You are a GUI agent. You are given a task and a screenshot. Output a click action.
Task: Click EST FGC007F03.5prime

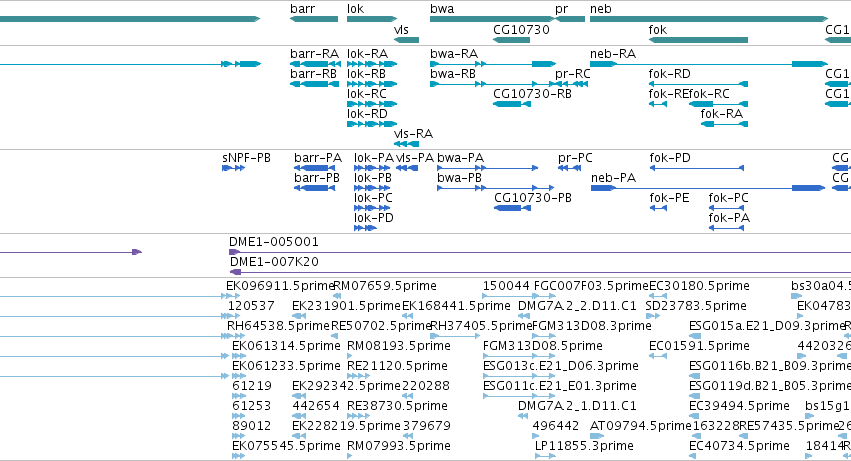(592, 286)
